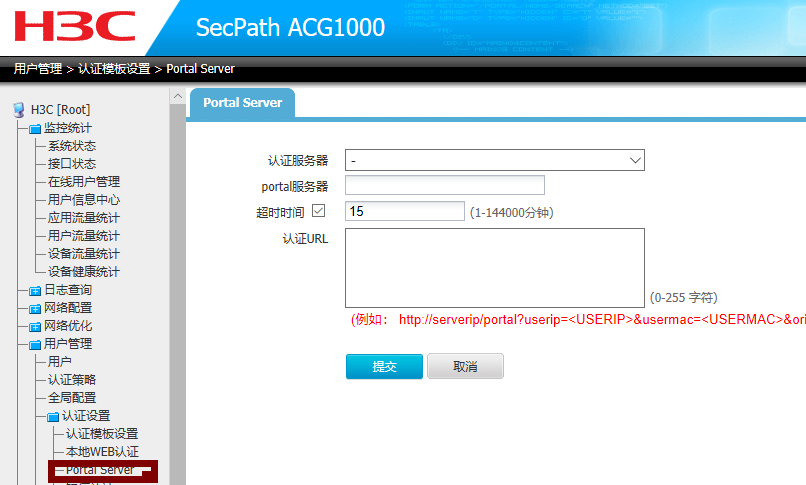
Task: Click the SecPath ACG1000 title
Action: 290,27
